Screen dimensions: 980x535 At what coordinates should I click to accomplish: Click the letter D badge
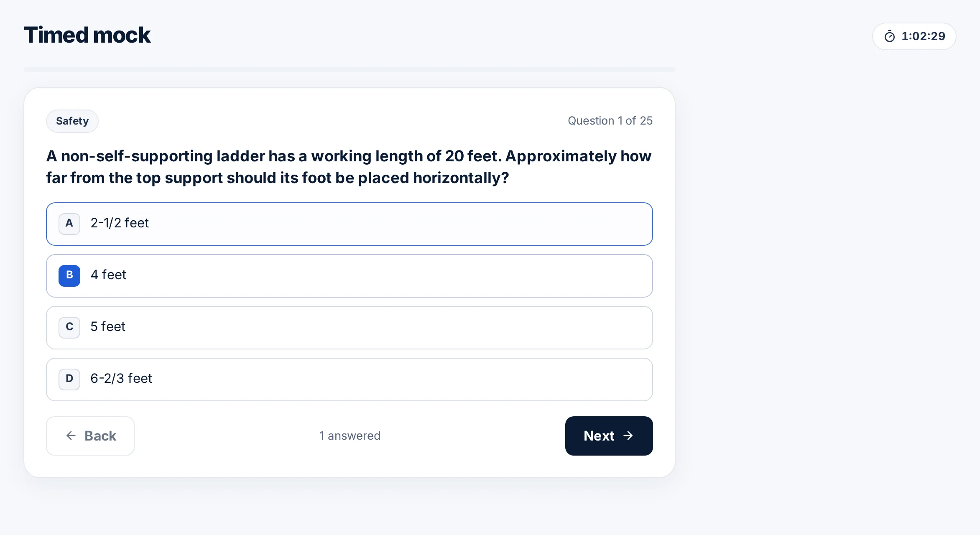pyautogui.click(x=69, y=379)
